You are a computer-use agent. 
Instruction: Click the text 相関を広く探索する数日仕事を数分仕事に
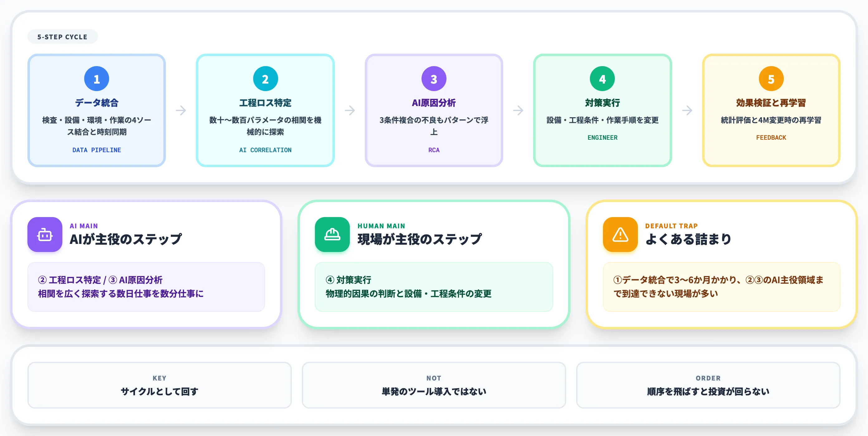tap(121, 294)
